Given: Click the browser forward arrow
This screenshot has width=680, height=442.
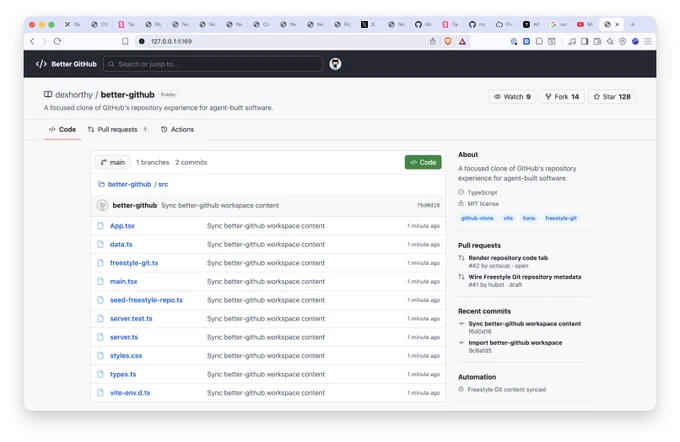Looking at the screenshot, I should pyautogui.click(x=44, y=41).
